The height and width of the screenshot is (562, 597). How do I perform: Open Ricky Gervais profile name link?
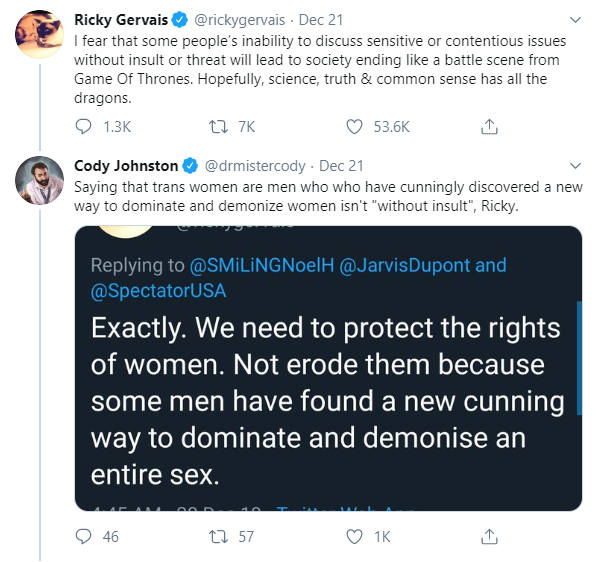121,20
